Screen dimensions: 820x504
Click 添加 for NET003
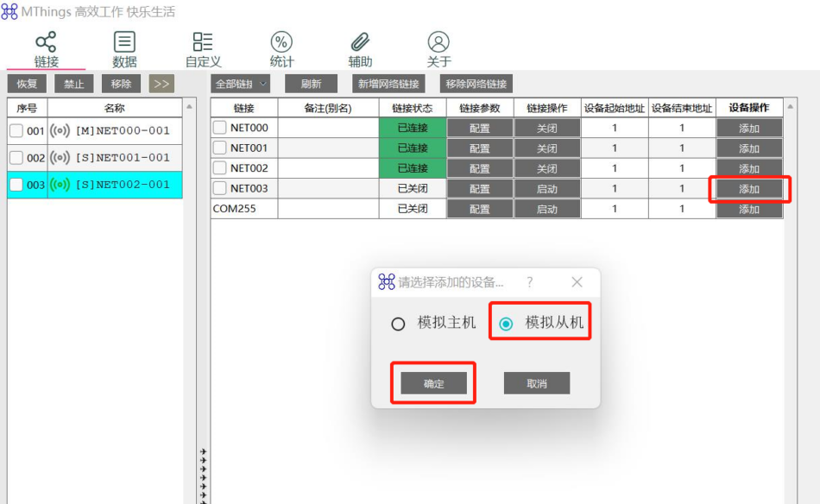point(749,189)
